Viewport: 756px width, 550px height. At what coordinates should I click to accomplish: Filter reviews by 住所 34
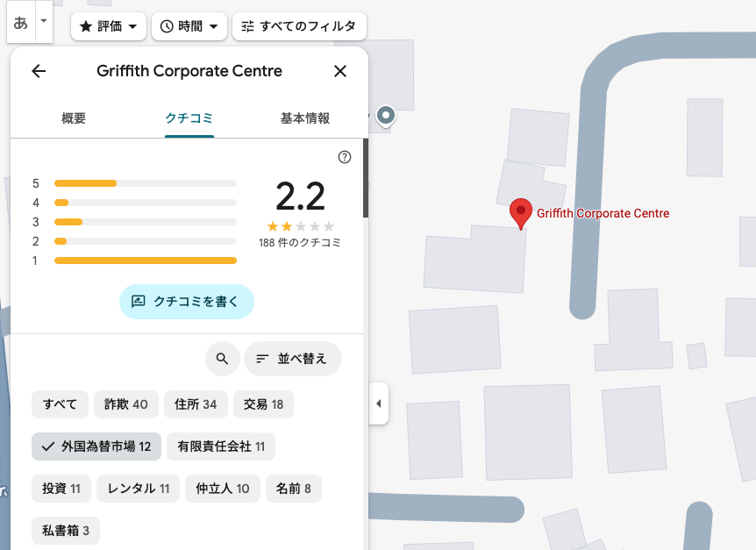[x=196, y=404]
